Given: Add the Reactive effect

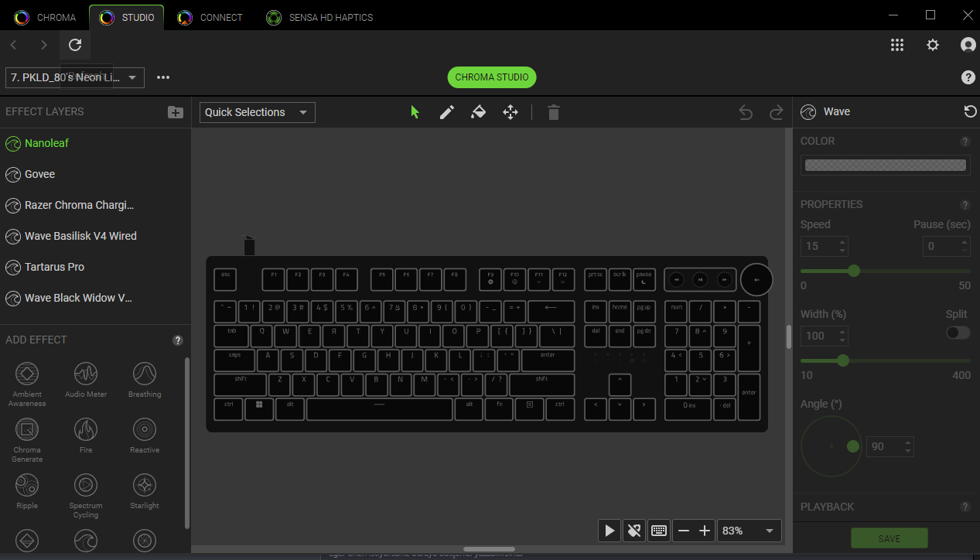Looking at the screenshot, I should (145, 435).
